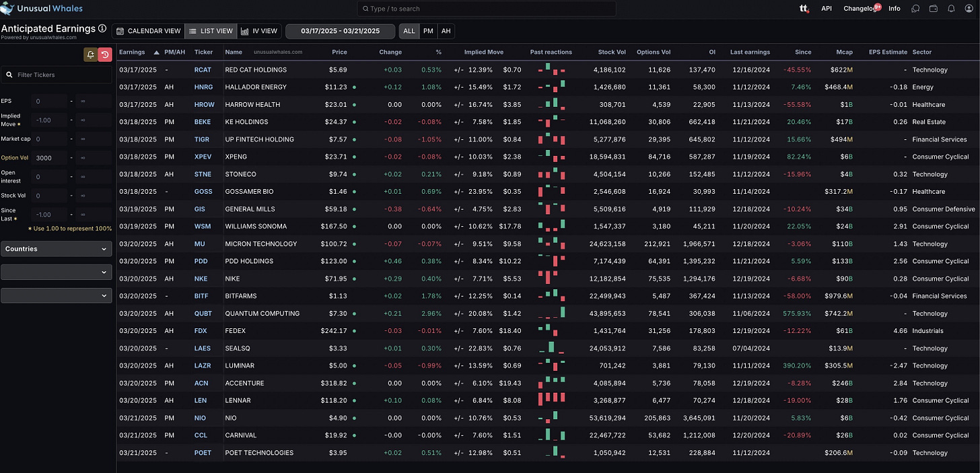The width and height of the screenshot is (980, 473).
Task: Select the ALL session filter
Action: [409, 31]
